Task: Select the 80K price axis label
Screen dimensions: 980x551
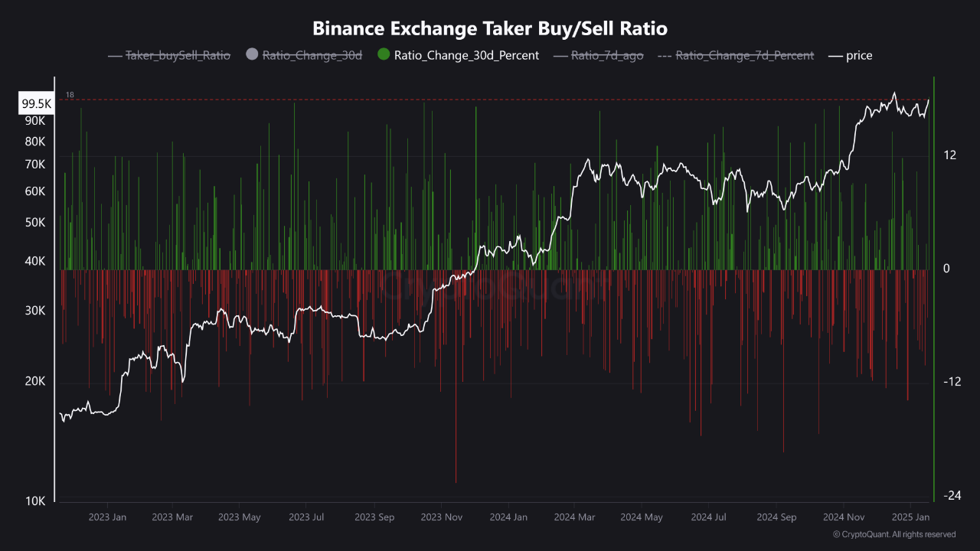Action: 35,142
